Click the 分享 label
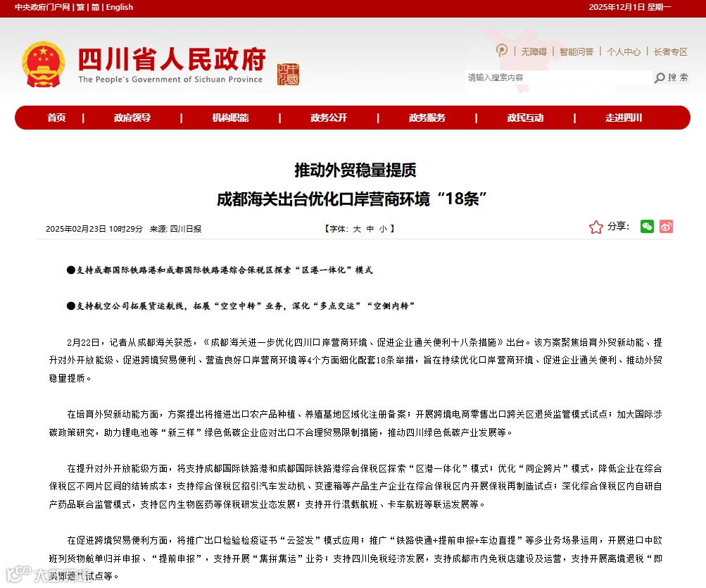 point(618,226)
